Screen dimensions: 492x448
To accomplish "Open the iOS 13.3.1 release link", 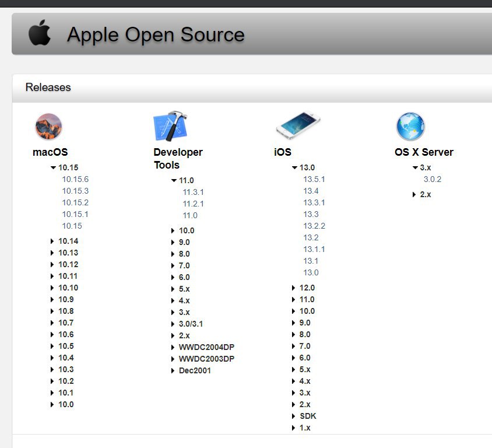I will click(314, 202).
